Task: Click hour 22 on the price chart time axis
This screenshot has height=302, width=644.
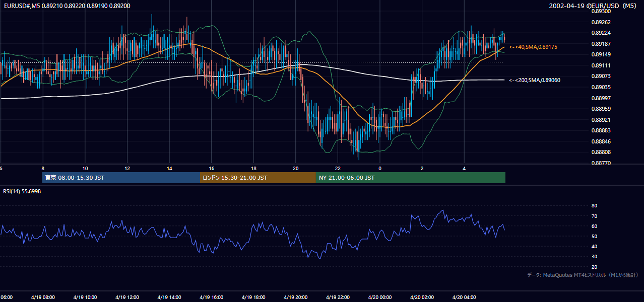Action: point(338,168)
